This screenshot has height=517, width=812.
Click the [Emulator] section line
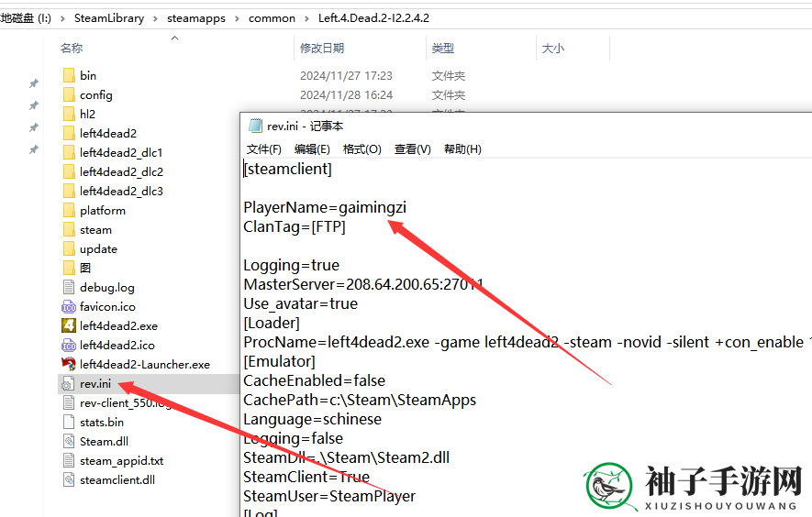(x=279, y=361)
